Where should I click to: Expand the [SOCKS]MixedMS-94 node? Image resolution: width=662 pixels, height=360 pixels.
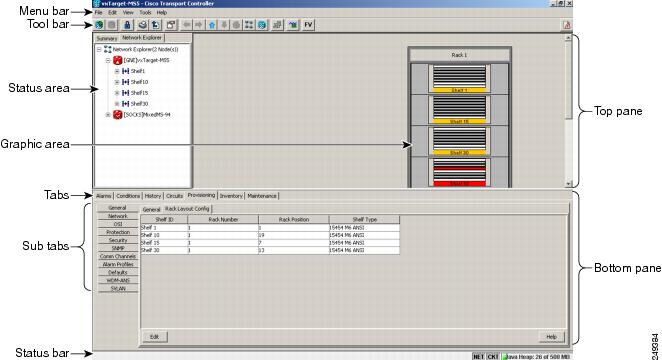pyautogui.click(x=108, y=115)
